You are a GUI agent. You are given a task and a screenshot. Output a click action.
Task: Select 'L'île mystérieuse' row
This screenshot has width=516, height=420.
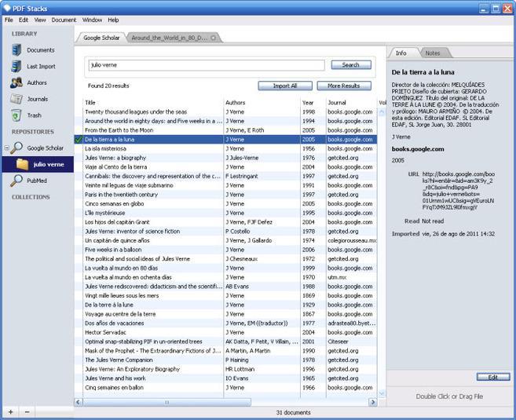click(x=225, y=213)
